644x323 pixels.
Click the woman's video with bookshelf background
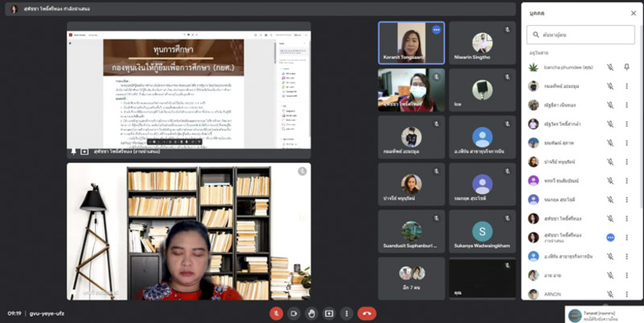189,231
